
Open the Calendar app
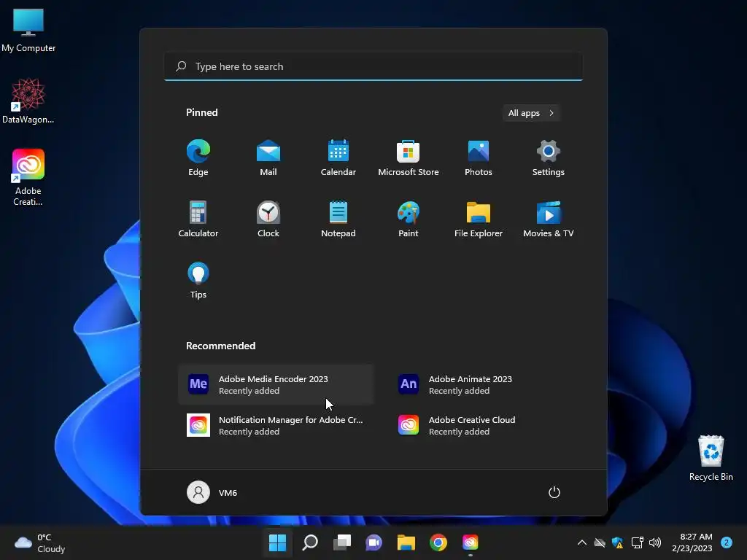338,158
